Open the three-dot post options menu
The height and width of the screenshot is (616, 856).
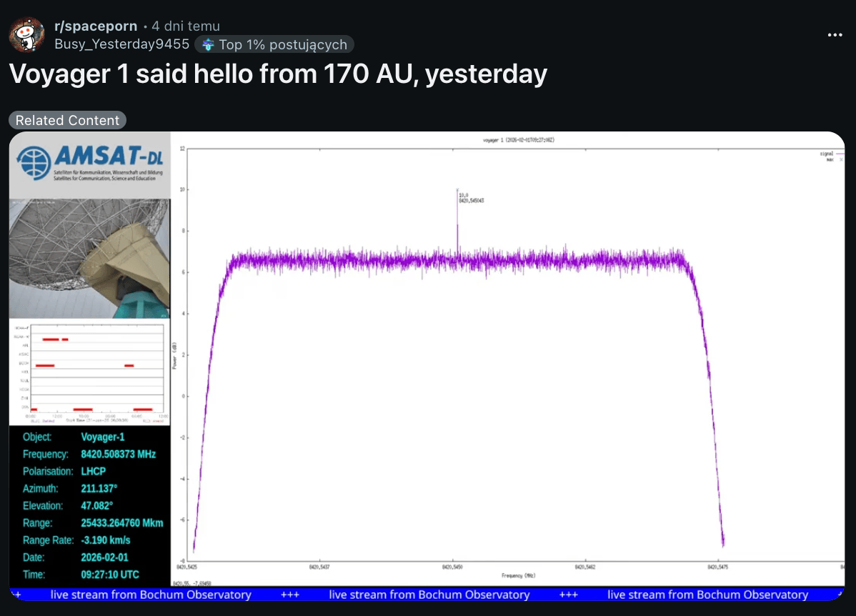point(834,34)
